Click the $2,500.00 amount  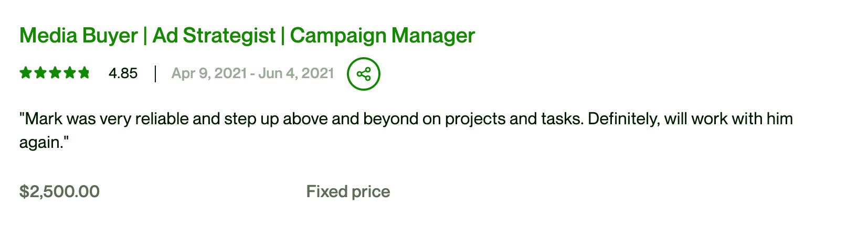pos(59,191)
